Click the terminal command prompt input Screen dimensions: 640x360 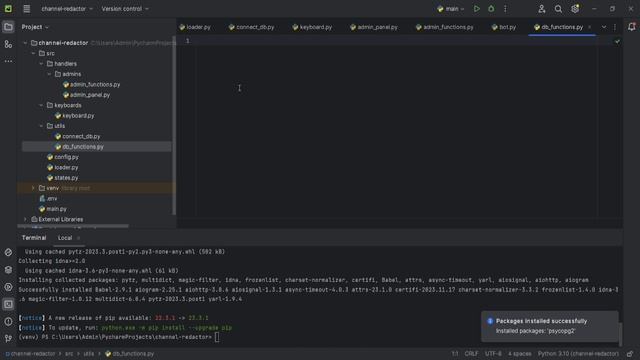point(217,337)
